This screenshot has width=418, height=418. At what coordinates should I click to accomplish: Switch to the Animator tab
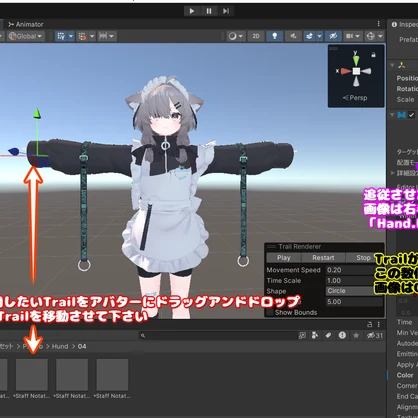26,24
